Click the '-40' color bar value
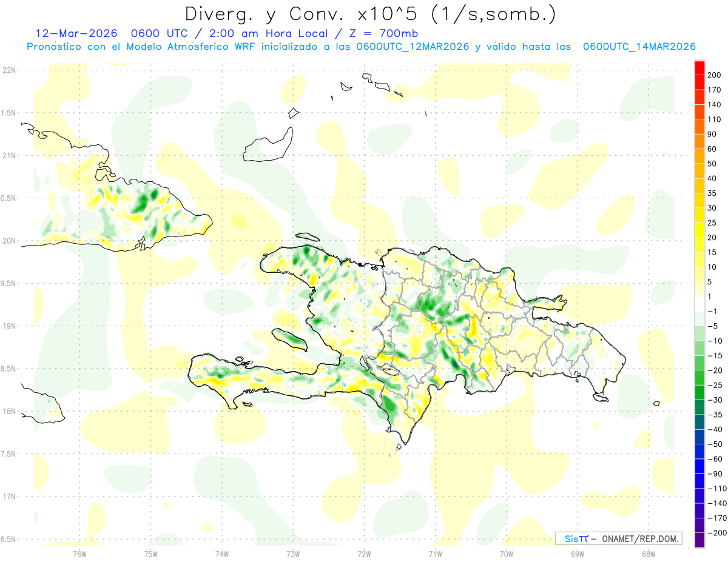728x562 pixels. tap(714, 429)
